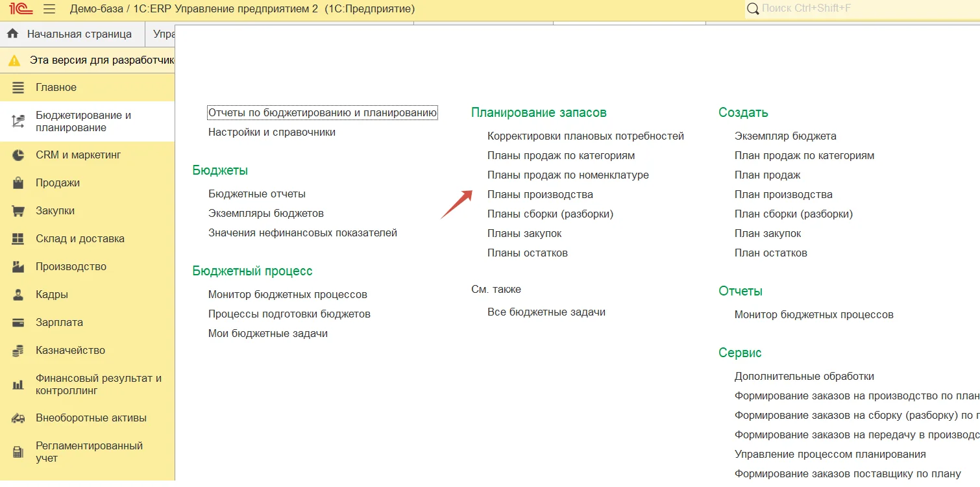Click the Бюджеты group heading
This screenshot has height=487, width=980.
(x=220, y=171)
